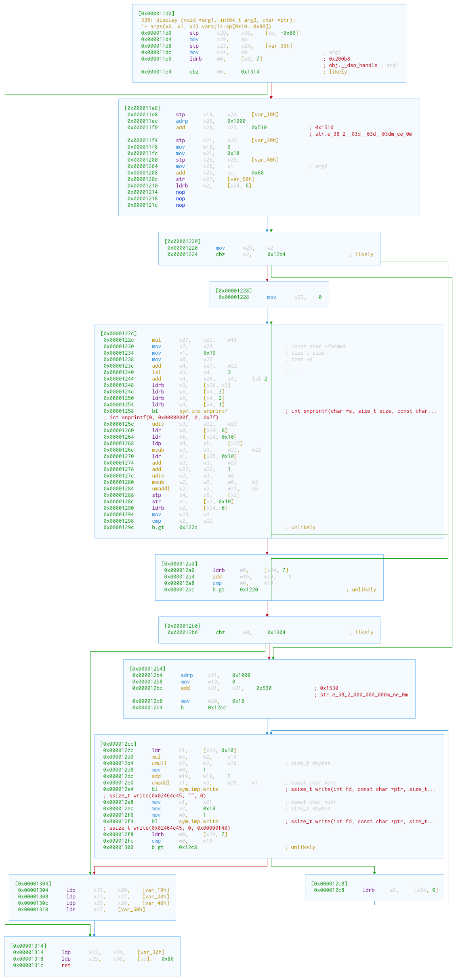Click the b.gt 0x122c branch instruction
The image size is (456, 980).
[151, 527]
